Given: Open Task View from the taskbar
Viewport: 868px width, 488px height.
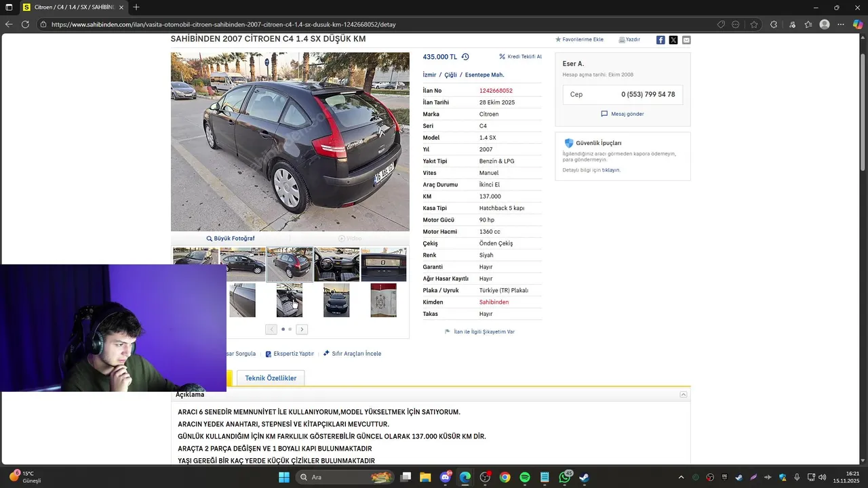Looking at the screenshot, I should 406,477.
